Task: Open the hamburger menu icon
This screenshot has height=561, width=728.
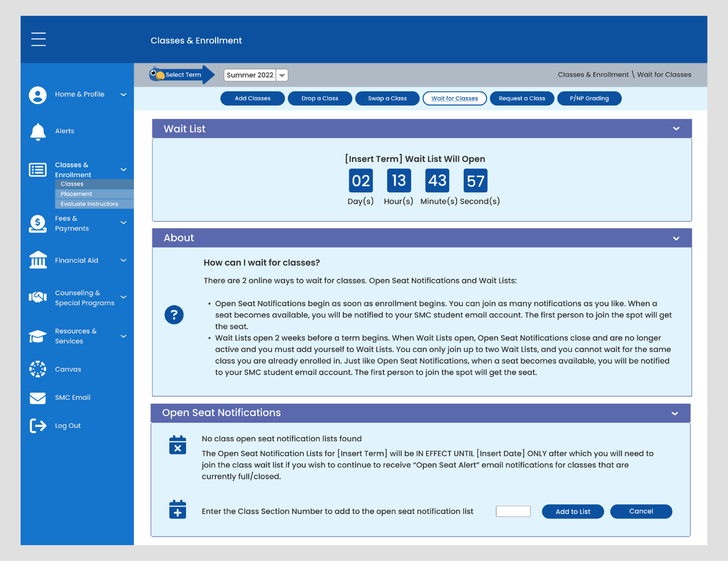Action: pos(38,39)
